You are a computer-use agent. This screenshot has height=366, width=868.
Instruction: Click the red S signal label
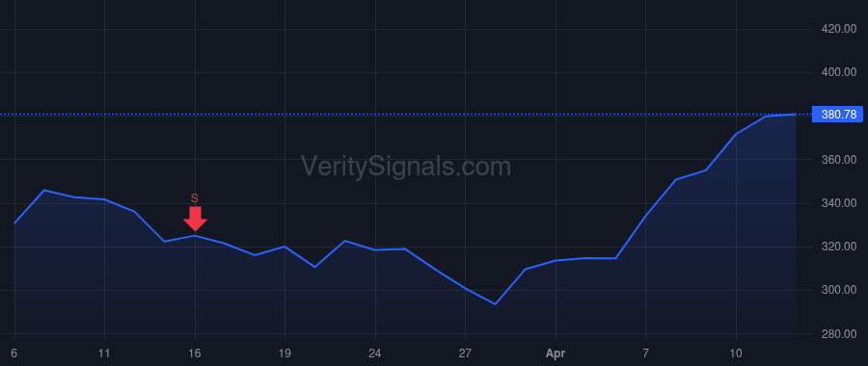tap(194, 197)
